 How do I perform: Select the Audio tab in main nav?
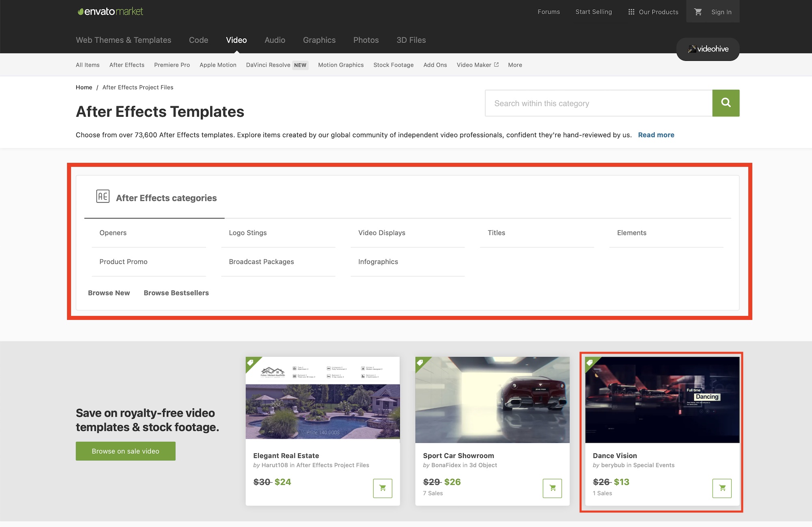pos(275,40)
